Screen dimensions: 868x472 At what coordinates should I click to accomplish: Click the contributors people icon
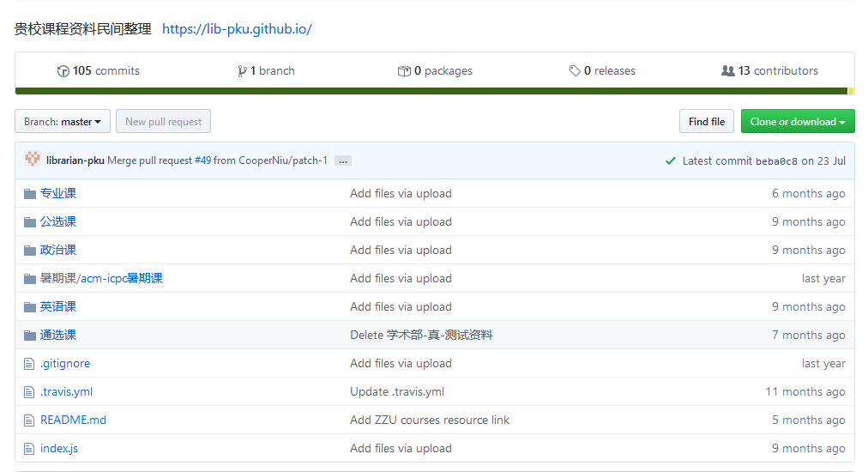click(x=728, y=71)
